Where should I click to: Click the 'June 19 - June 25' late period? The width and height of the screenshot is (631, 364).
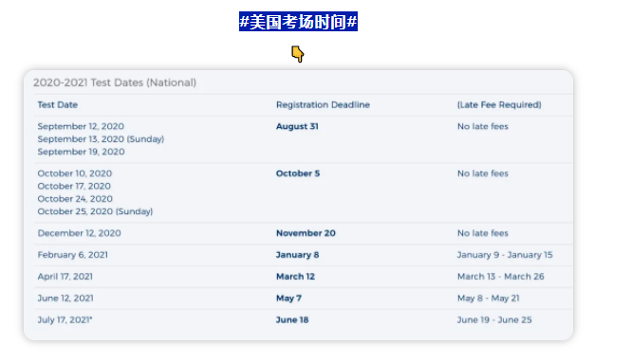point(494,319)
